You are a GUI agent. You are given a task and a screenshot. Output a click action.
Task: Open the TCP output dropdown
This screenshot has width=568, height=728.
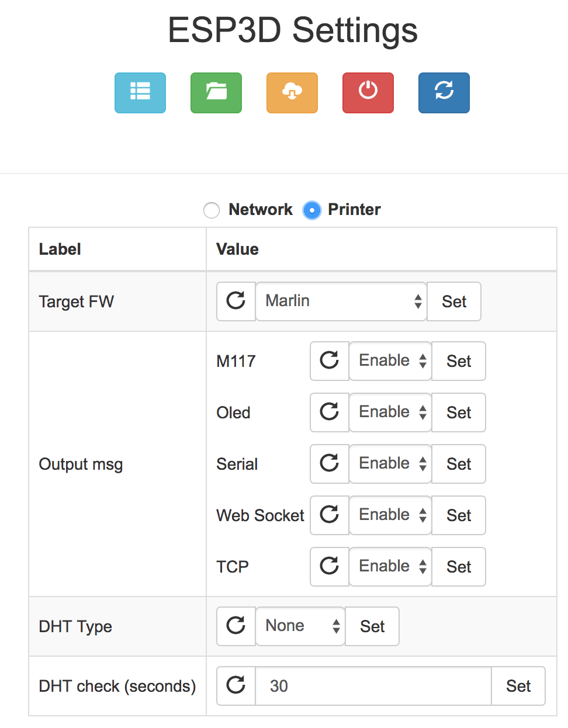(390, 566)
